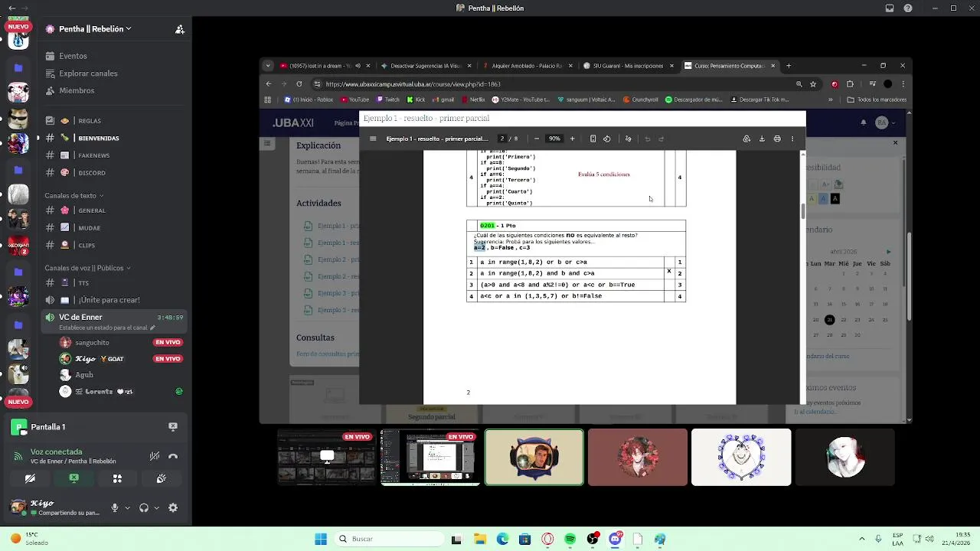Viewport: 980px width, 551px height.
Task: Download the PDF document
Action: pos(762,139)
